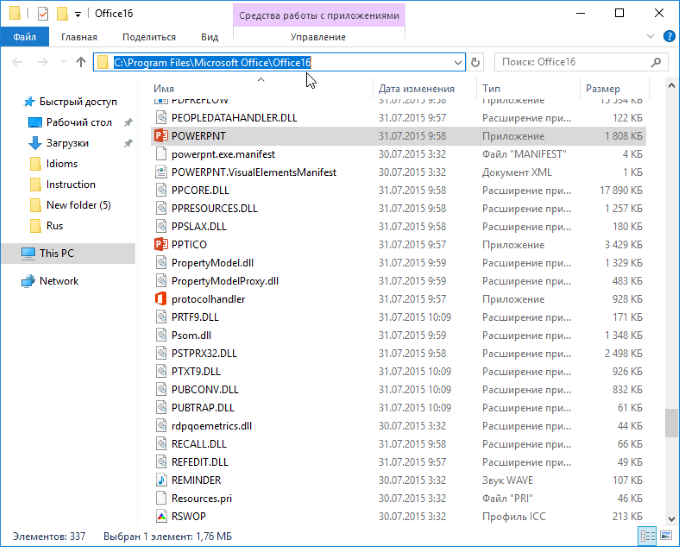Click the search magnifier icon
Viewport: 680px width, 547px height.
tap(656, 62)
